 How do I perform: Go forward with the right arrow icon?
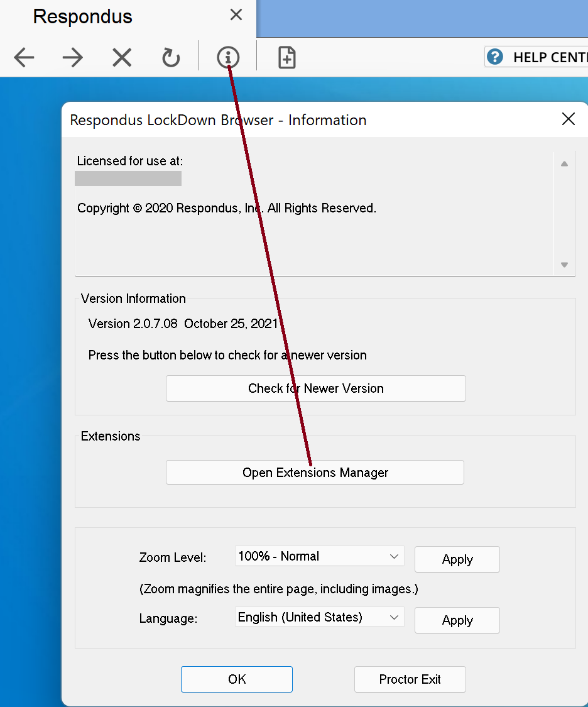pyautogui.click(x=72, y=58)
